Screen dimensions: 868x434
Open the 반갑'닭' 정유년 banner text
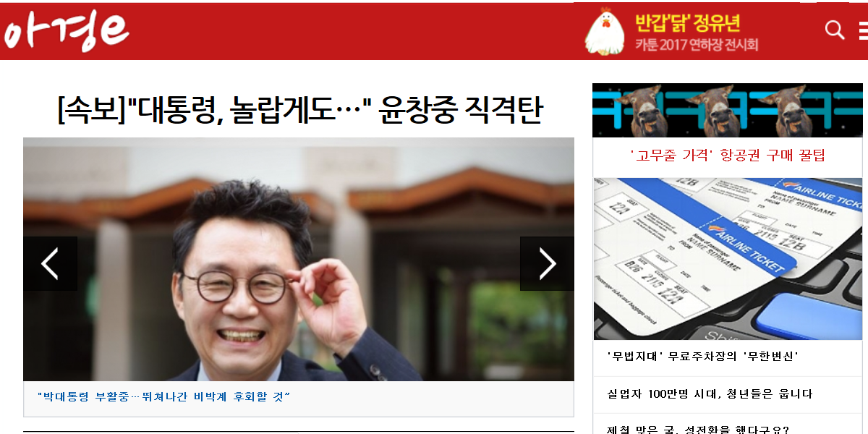tap(687, 22)
